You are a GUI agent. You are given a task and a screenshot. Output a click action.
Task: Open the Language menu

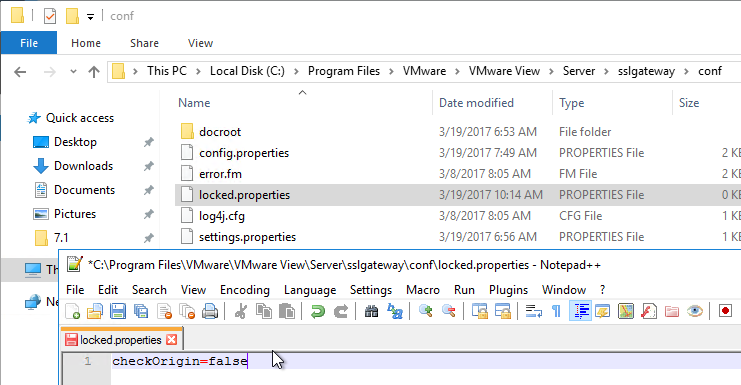point(310,290)
